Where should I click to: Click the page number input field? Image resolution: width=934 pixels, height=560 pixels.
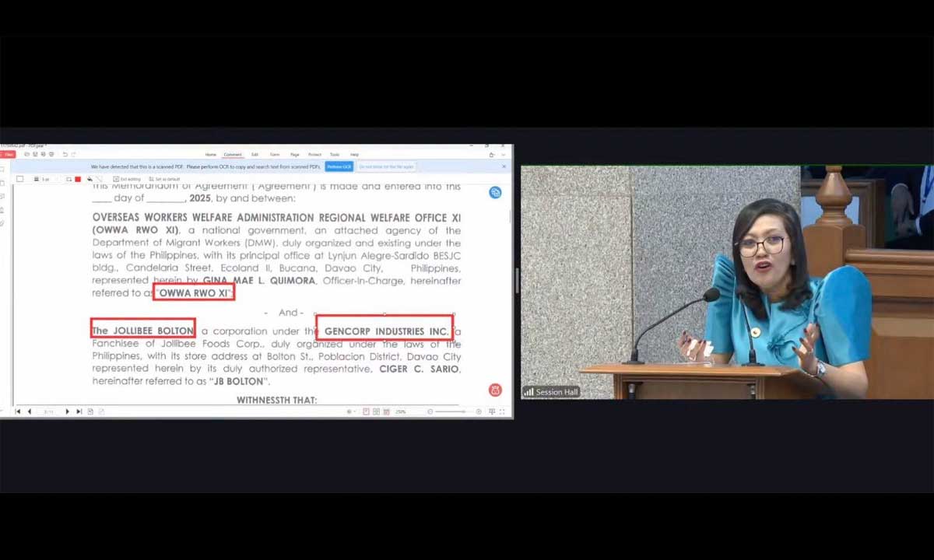pyautogui.click(x=48, y=411)
